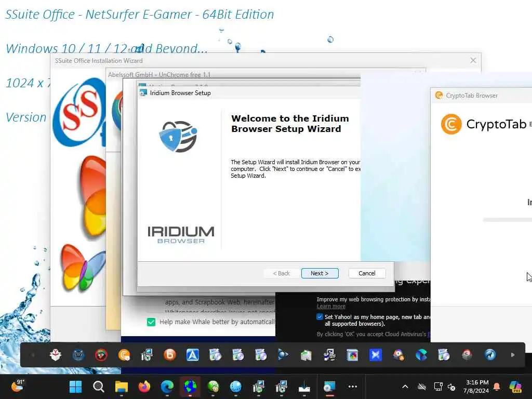Image resolution: width=532 pixels, height=399 pixels.
Task: Close the SSuite Office Installation Wizard window
Action: coord(473,60)
